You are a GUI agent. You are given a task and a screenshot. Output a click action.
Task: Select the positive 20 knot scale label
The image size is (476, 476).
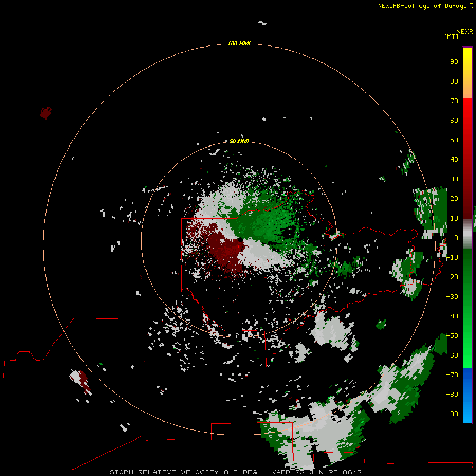[x=454, y=199]
